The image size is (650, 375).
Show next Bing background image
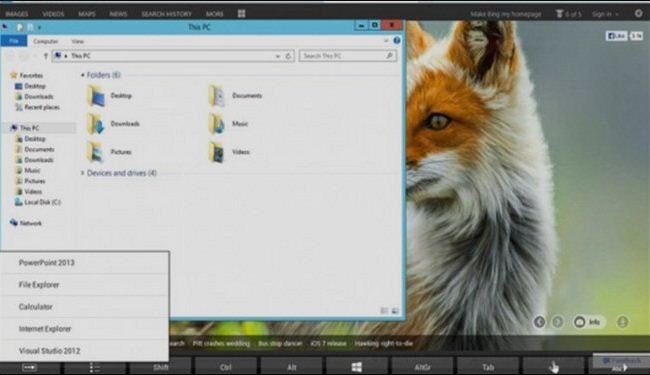558,322
